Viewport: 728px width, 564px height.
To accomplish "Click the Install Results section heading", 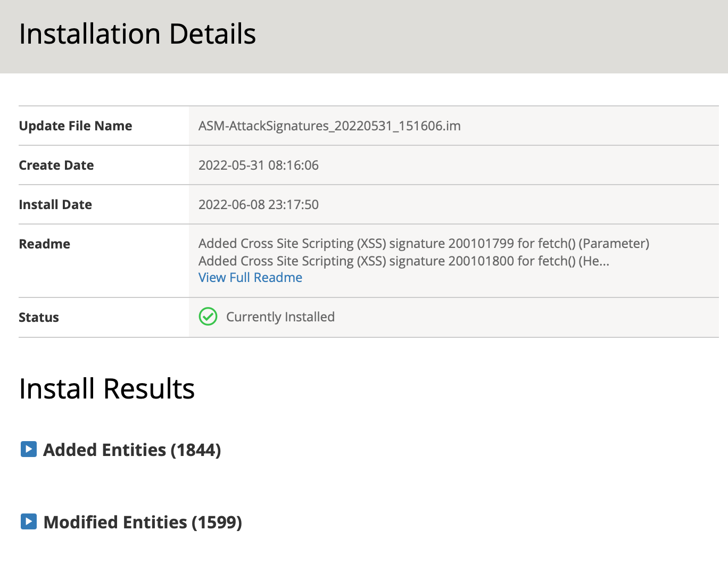I will 107,389.
